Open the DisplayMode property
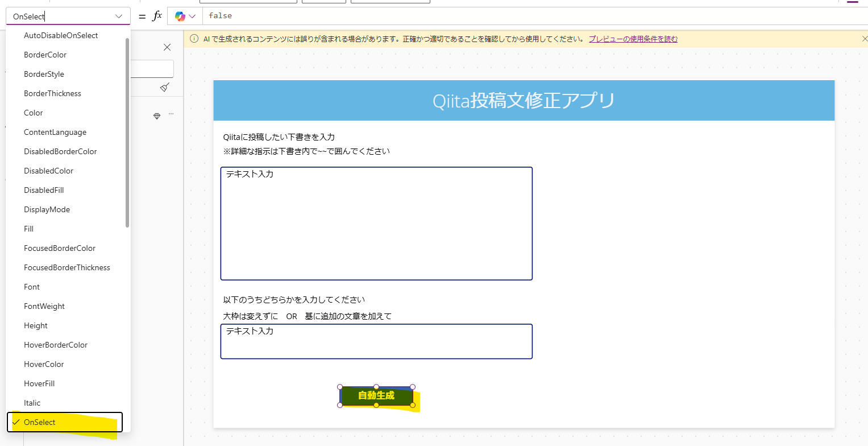The width and height of the screenshot is (868, 446). (x=47, y=209)
